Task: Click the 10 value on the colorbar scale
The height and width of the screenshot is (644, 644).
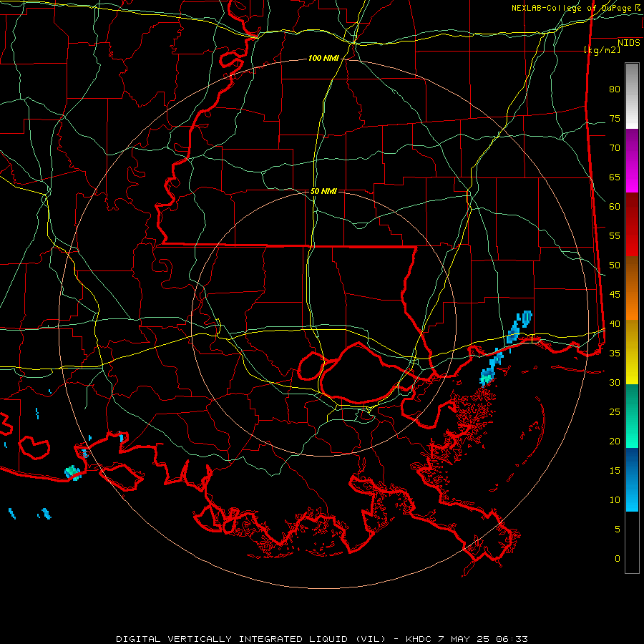Action: point(615,500)
